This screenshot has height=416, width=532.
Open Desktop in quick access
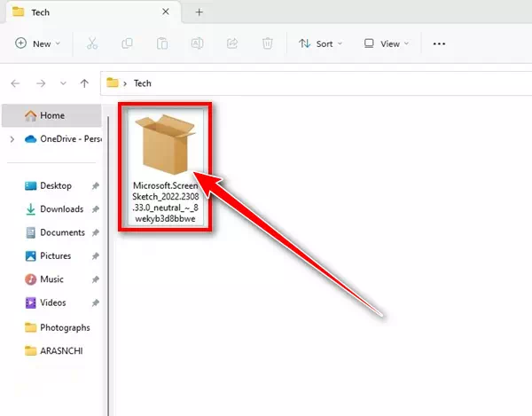click(48, 186)
